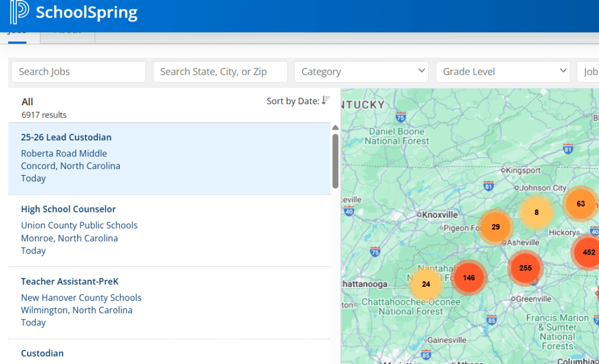Image resolution: width=599 pixels, height=364 pixels.
Task: Expand the Grade Level dropdown
Action: (502, 71)
